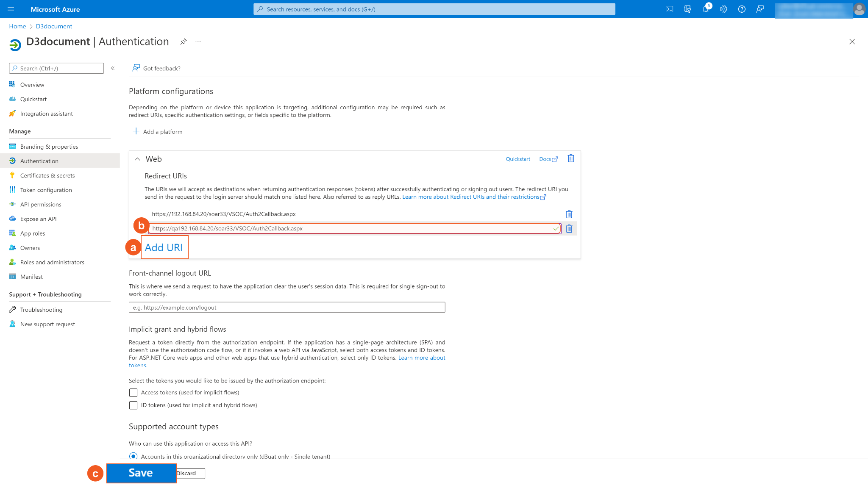868x488 pixels.
Task: Click the Add URI link
Action: pyautogui.click(x=164, y=248)
